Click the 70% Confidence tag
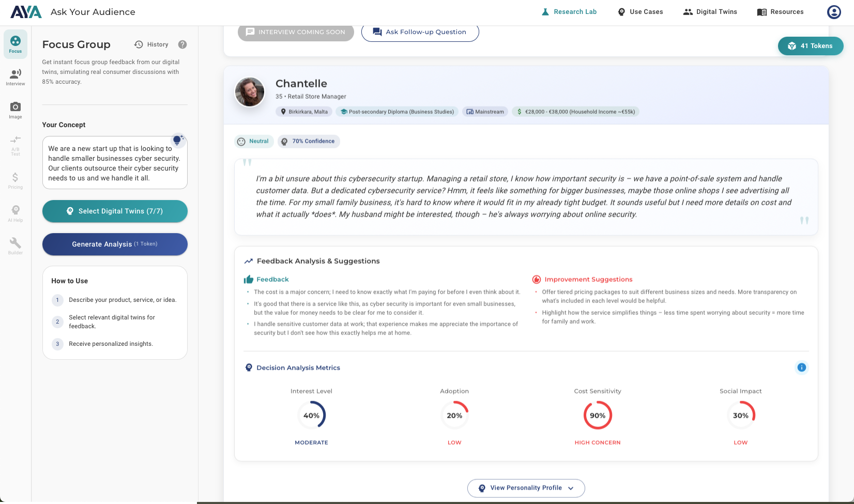 click(308, 141)
